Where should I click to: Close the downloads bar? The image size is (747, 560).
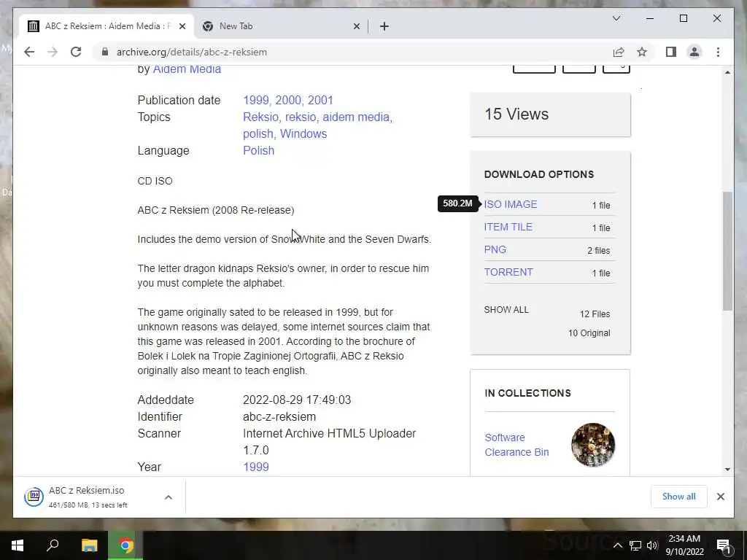pyautogui.click(x=720, y=497)
